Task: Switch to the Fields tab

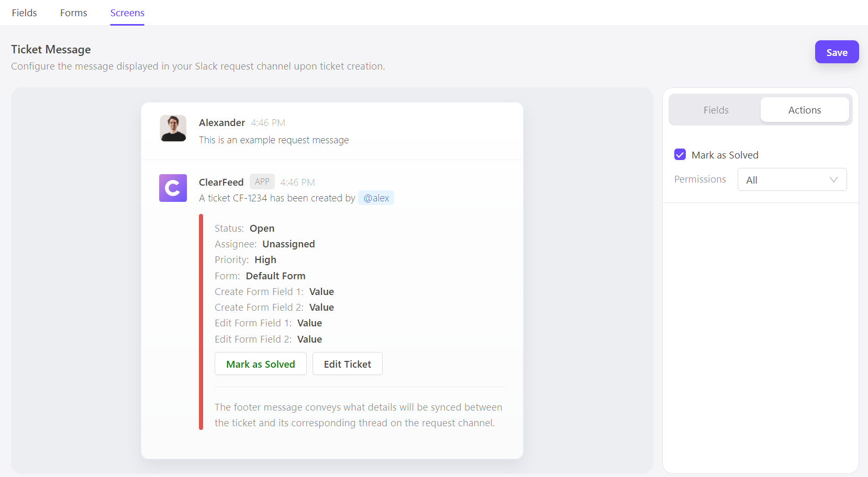Action: 24,13
